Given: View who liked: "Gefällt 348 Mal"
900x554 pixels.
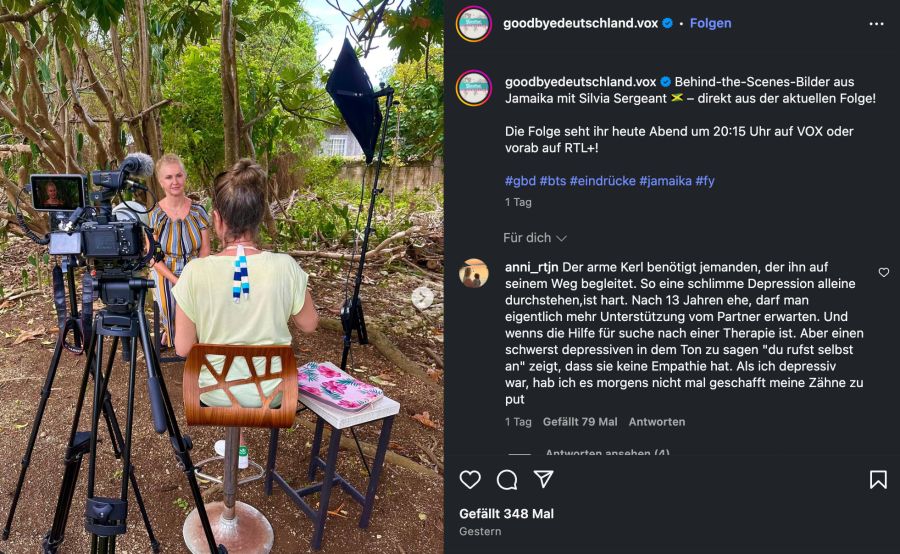Looking at the screenshot, I should click(506, 514).
